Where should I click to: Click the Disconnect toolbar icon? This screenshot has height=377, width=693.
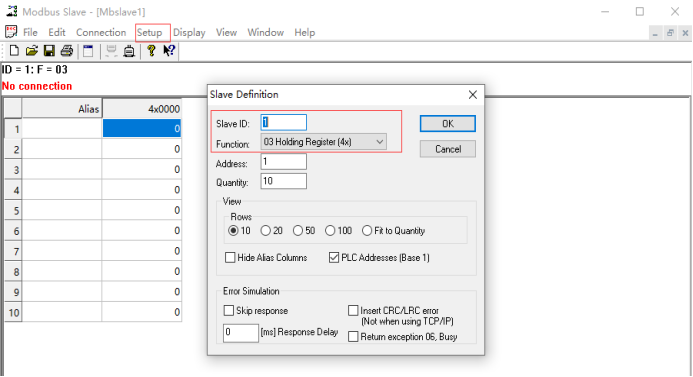pos(129,51)
